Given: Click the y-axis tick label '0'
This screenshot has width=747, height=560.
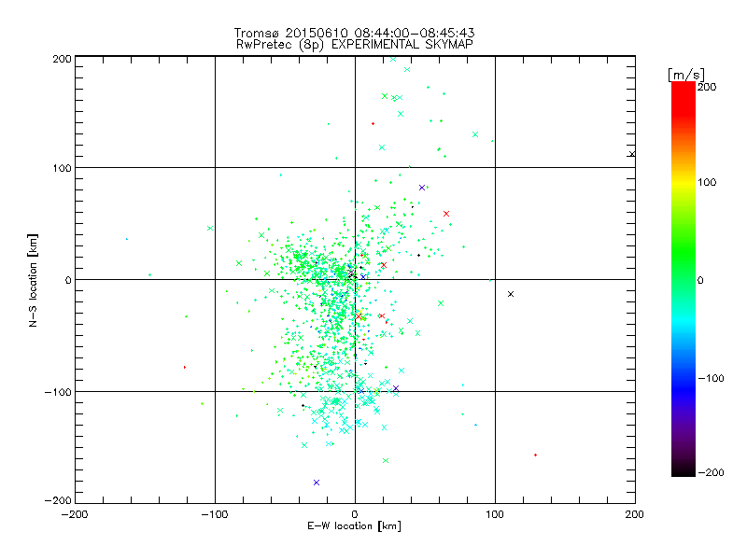Looking at the screenshot, I should coord(68,280).
